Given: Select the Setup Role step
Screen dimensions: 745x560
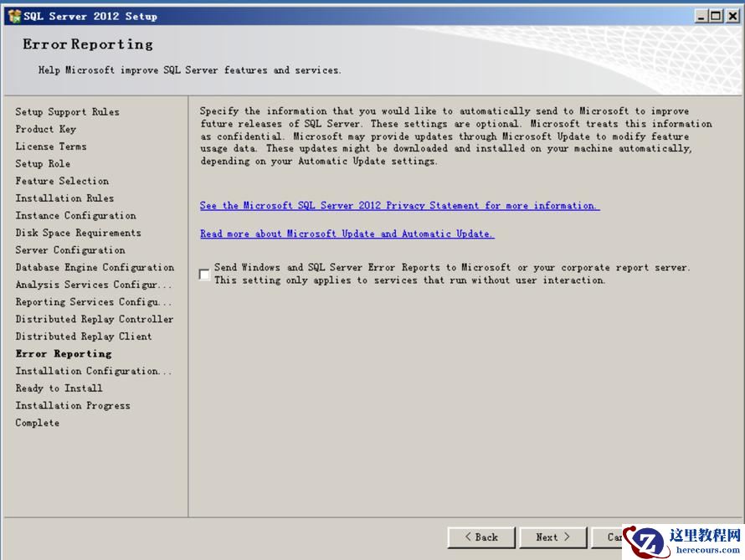Looking at the screenshot, I should (43, 163).
